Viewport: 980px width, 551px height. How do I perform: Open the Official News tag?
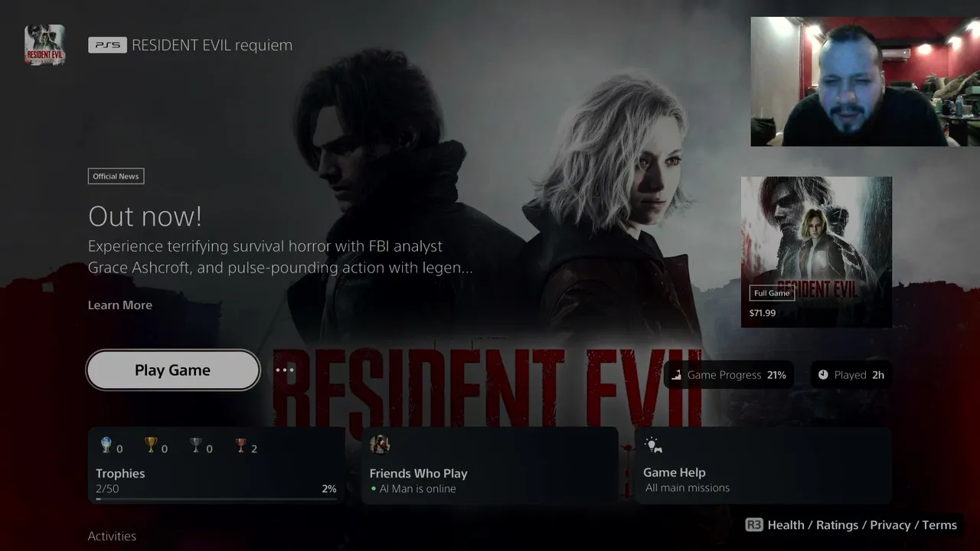tap(116, 176)
